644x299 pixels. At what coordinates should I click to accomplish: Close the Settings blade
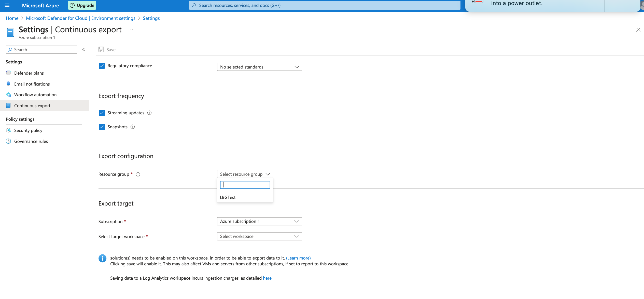[638, 30]
